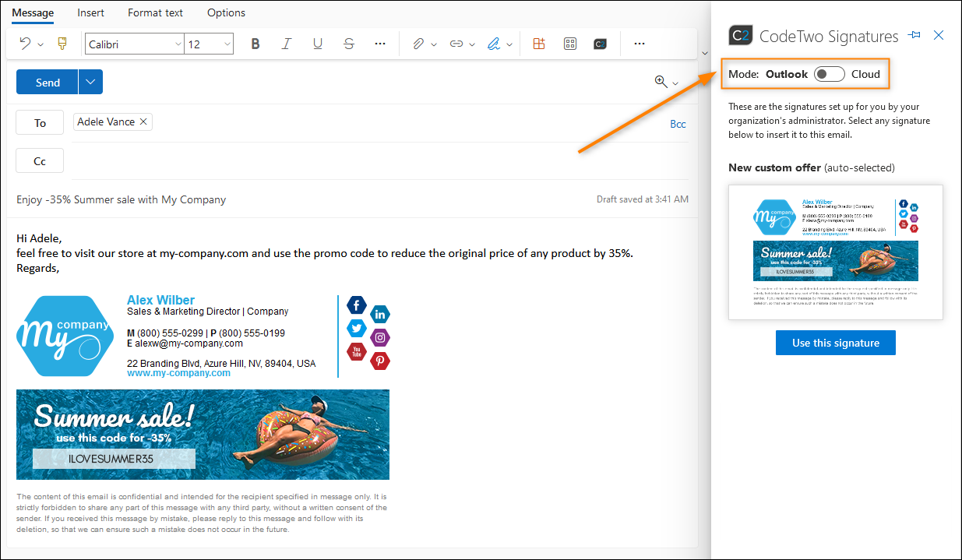The width and height of the screenshot is (962, 560).
Task: Switch to the Format text tab
Action: (155, 12)
